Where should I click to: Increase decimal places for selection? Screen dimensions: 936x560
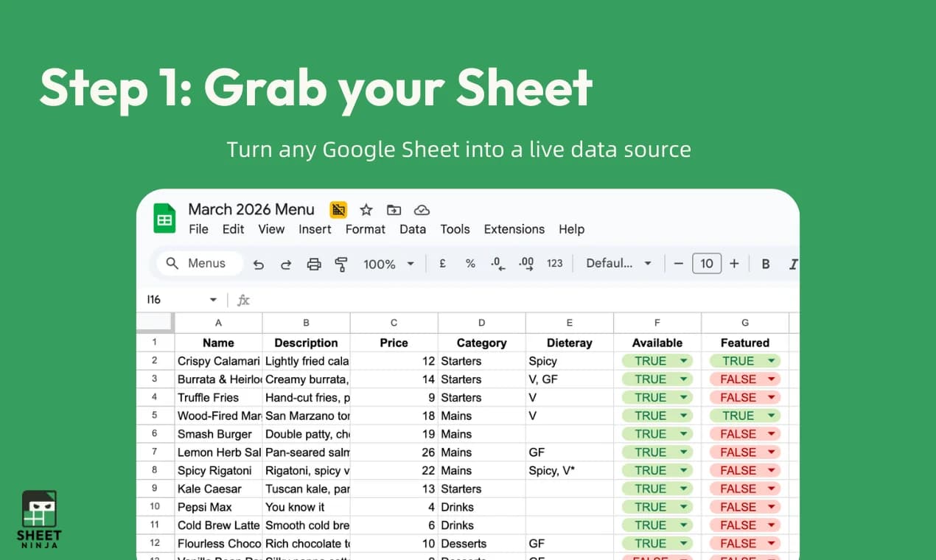(525, 263)
